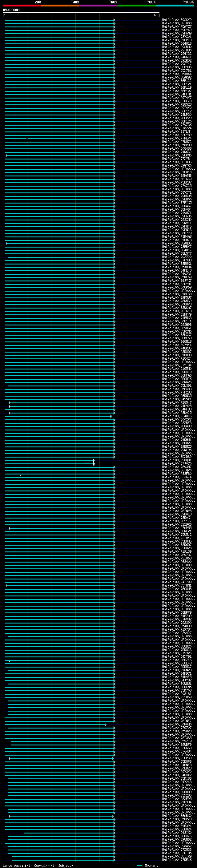Open hit UniRef100_Q94IG2
This screenshot has width=197, height=868.
click(177, 54)
